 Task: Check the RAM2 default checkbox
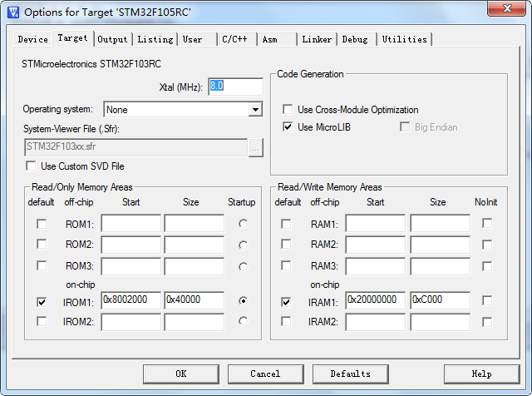[x=286, y=245]
